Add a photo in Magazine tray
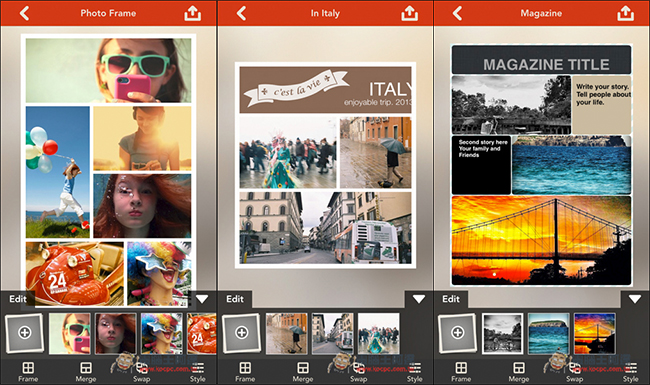The height and width of the screenshot is (385, 650). pos(458,333)
